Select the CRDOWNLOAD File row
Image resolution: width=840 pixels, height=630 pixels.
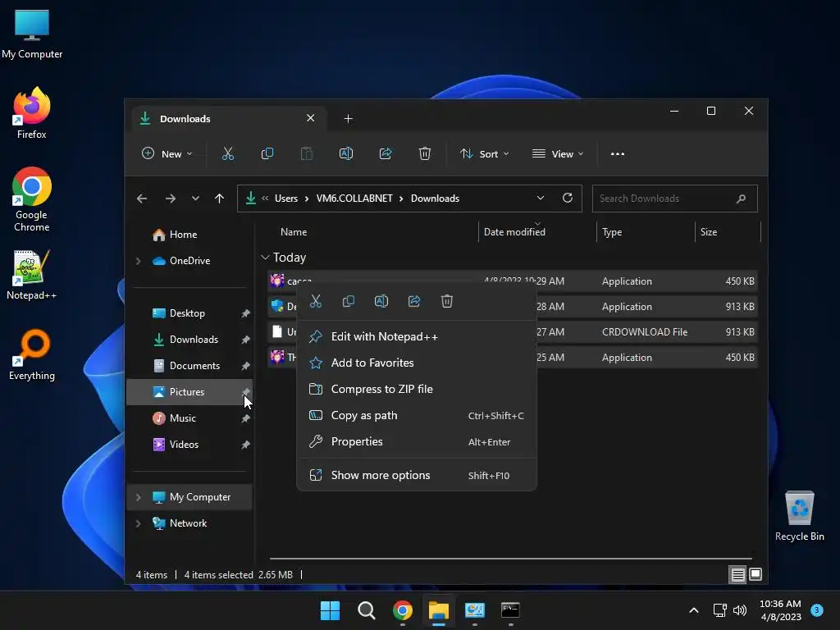[513, 332]
